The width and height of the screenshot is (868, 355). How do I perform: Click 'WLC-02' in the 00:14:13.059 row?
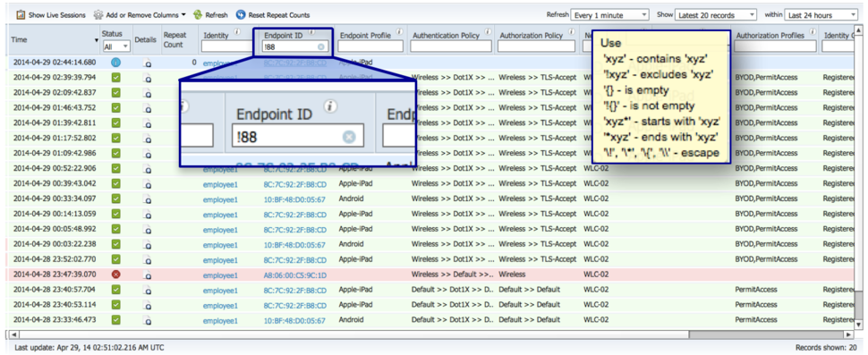(596, 214)
